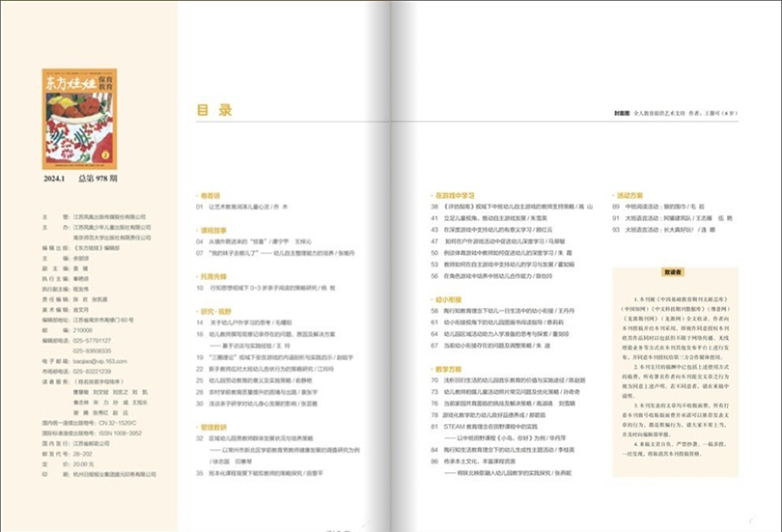Open the contents entry for page 07
782x532 pixels.
[x=275, y=253]
